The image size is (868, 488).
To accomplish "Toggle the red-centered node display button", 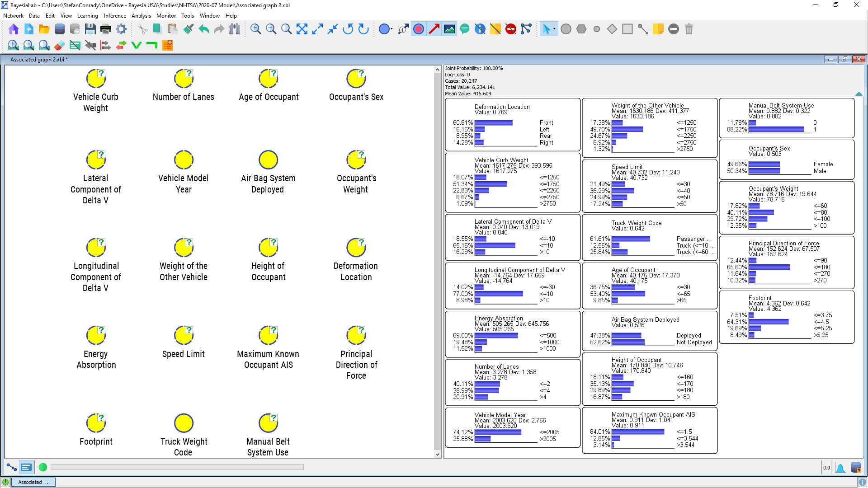I will click(419, 29).
